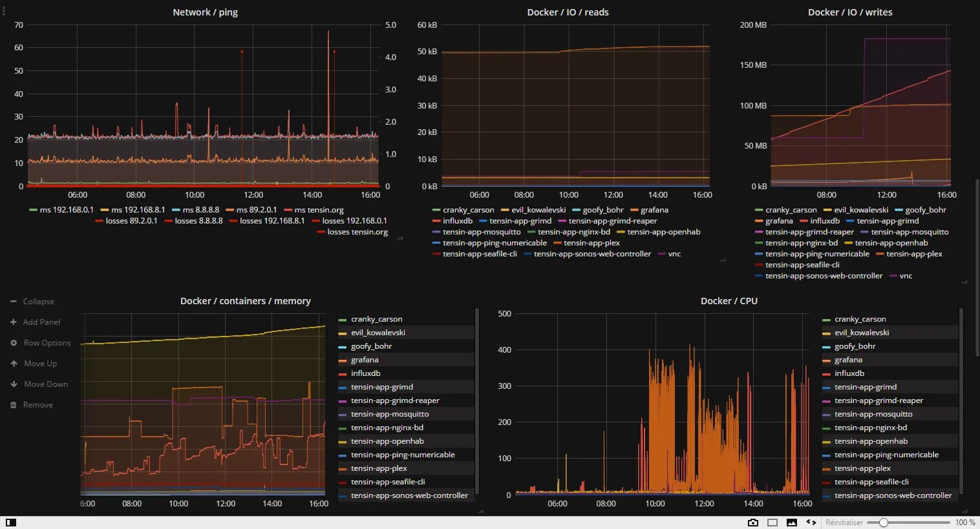Click the color swatch of grafana in memory legend
This screenshot has height=529, width=980.
pos(343,360)
